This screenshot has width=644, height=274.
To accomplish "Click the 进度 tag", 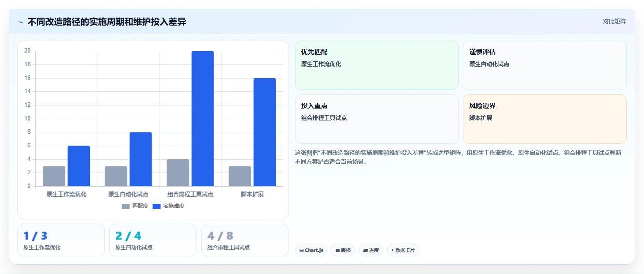I will point(371,250).
